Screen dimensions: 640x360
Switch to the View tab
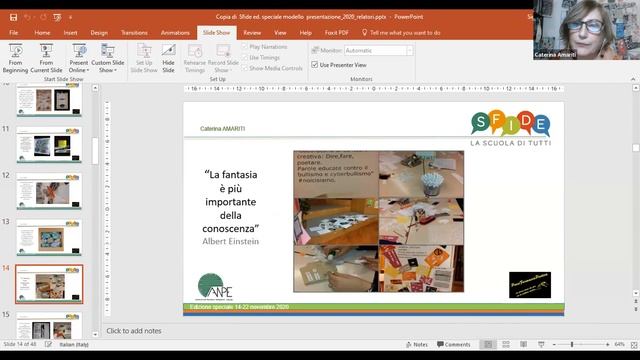tap(280, 33)
